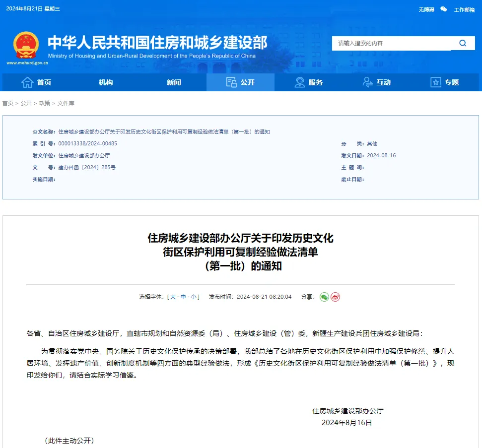The image size is (482, 448).
Task: Select the chat icon beside 互动
Action: tap(367, 82)
